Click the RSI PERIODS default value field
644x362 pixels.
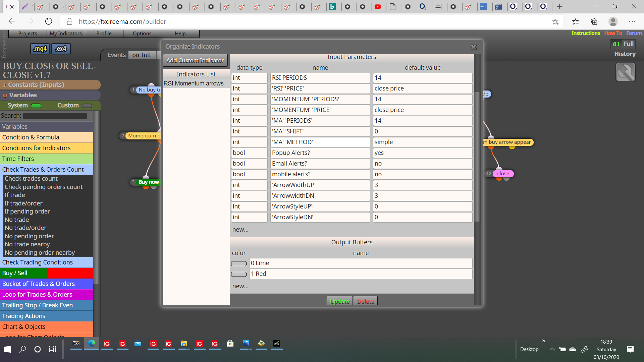click(423, 78)
